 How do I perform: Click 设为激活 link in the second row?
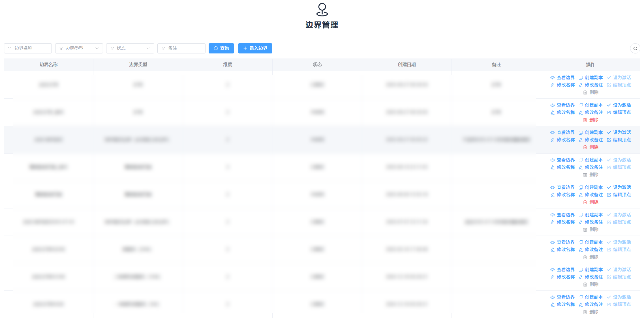point(622,105)
